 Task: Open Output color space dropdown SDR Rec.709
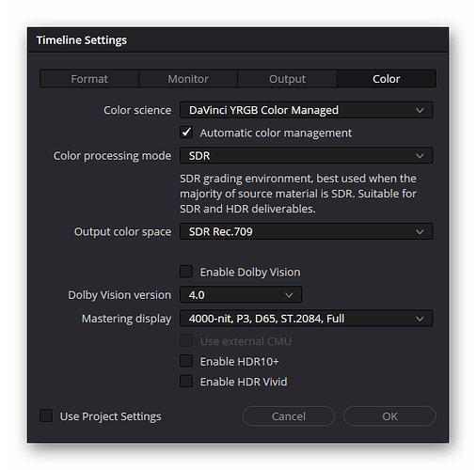pyautogui.click(x=306, y=231)
